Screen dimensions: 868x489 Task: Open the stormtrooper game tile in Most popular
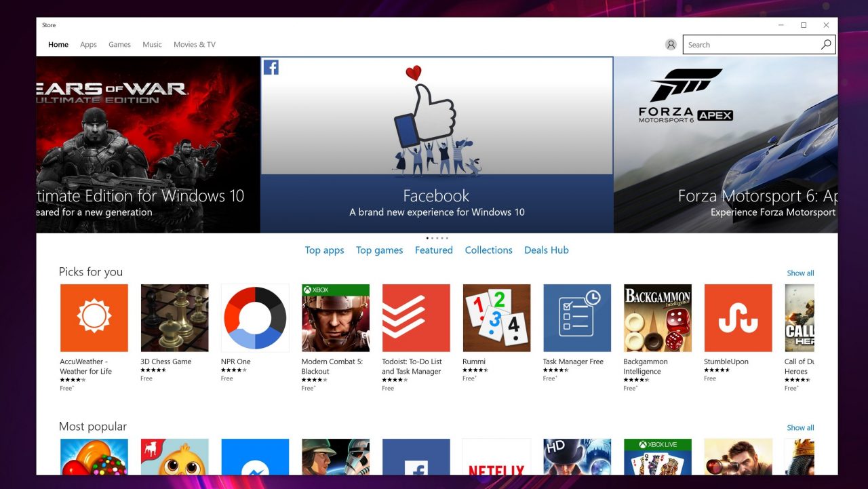click(x=336, y=456)
